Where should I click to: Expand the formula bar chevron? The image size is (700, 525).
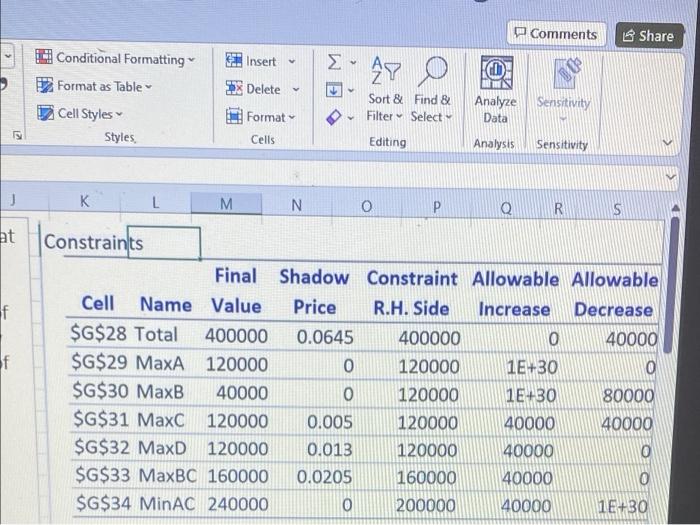point(671,177)
